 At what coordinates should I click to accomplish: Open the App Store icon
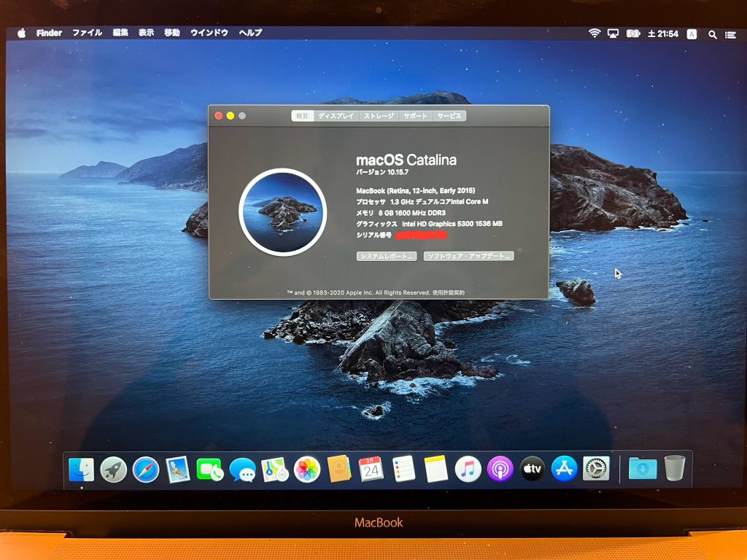[x=564, y=469]
